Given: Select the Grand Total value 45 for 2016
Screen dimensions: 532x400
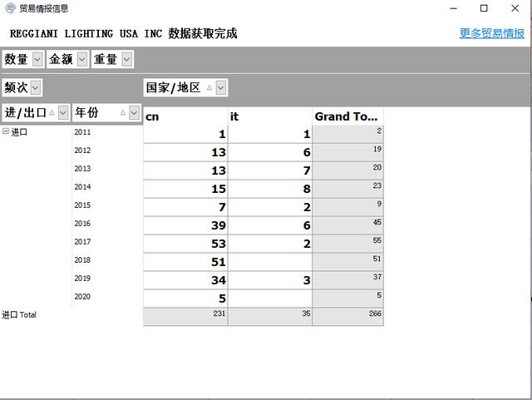Looking at the screenshot, I should 347,225.
